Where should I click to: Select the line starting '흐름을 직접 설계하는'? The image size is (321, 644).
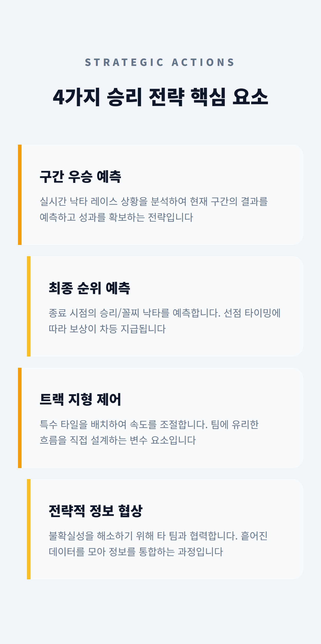118,440
